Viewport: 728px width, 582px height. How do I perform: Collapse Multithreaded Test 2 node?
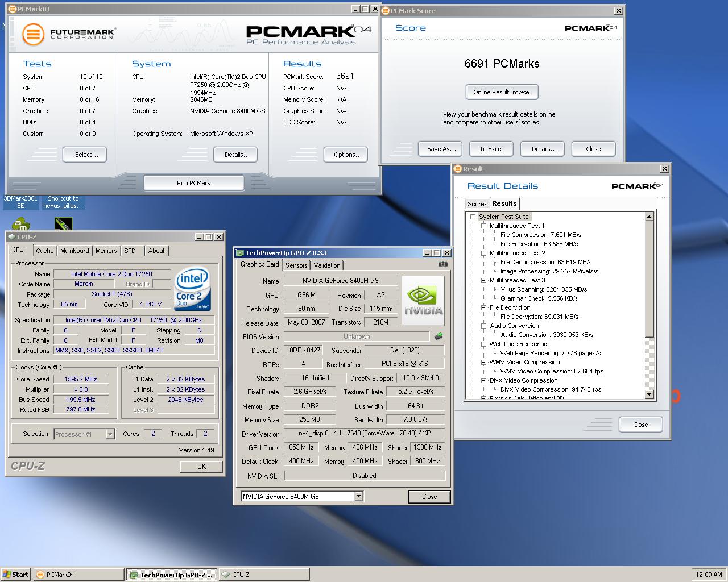pyautogui.click(x=483, y=253)
